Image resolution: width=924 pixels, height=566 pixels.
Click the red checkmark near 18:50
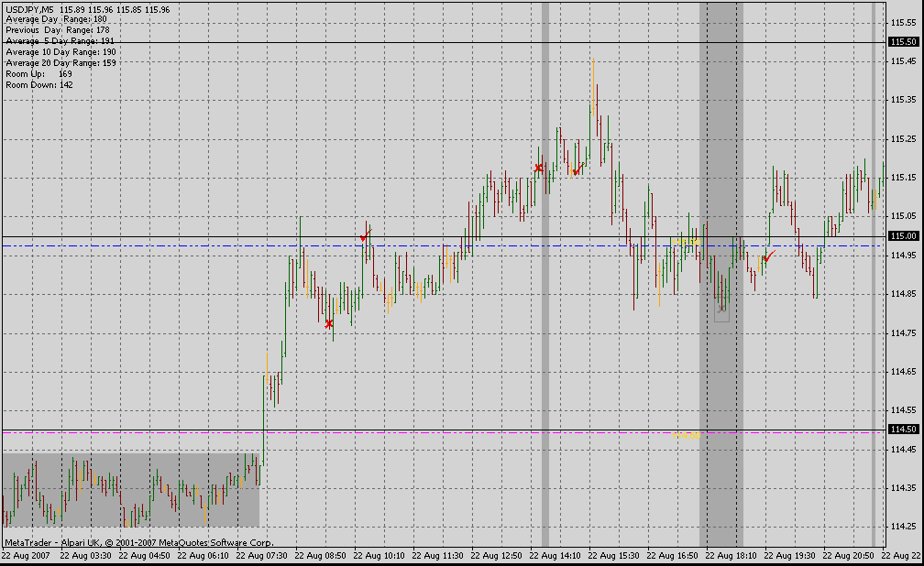point(768,256)
